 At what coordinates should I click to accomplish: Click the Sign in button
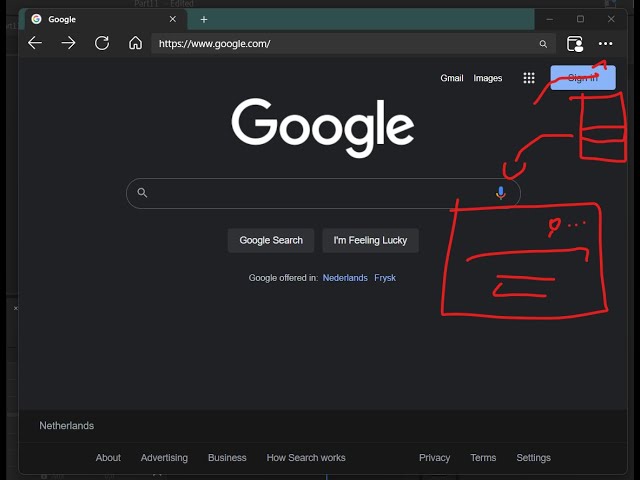click(x=583, y=78)
